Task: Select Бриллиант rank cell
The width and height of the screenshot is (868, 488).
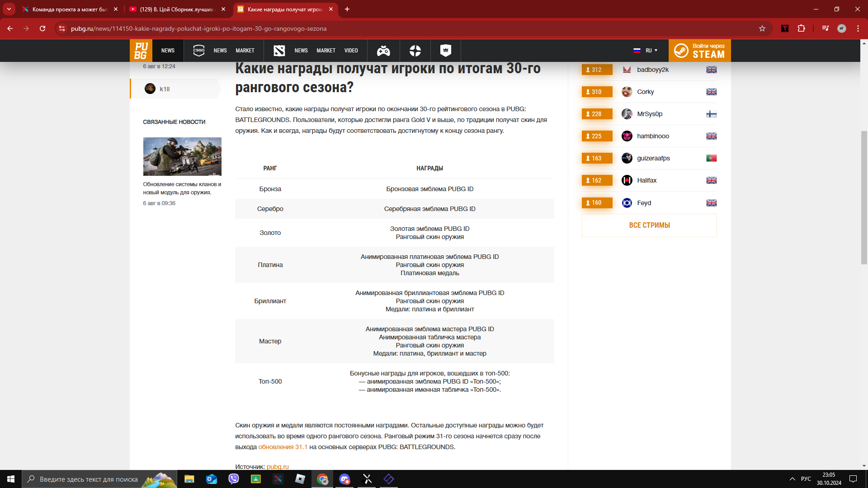Action: pos(270,301)
